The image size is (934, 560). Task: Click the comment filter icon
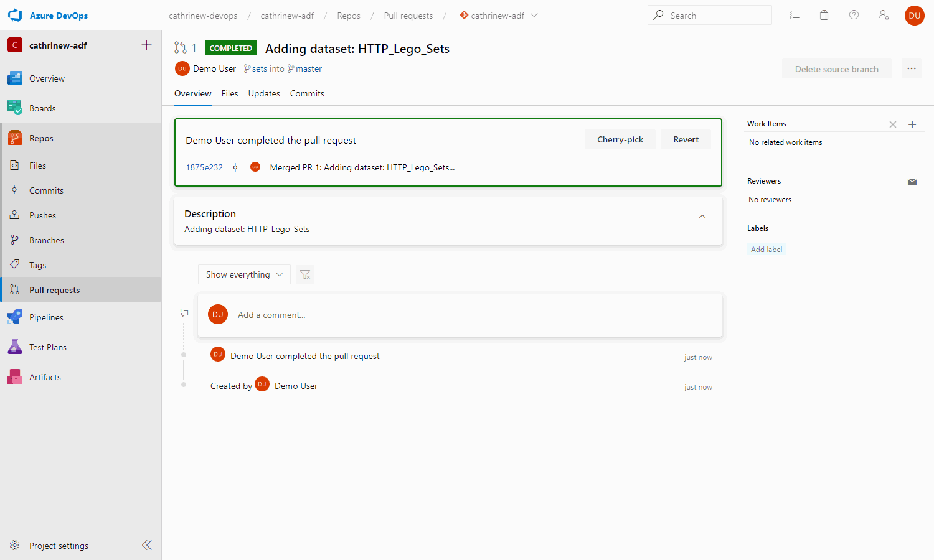pyautogui.click(x=305, y=274)
